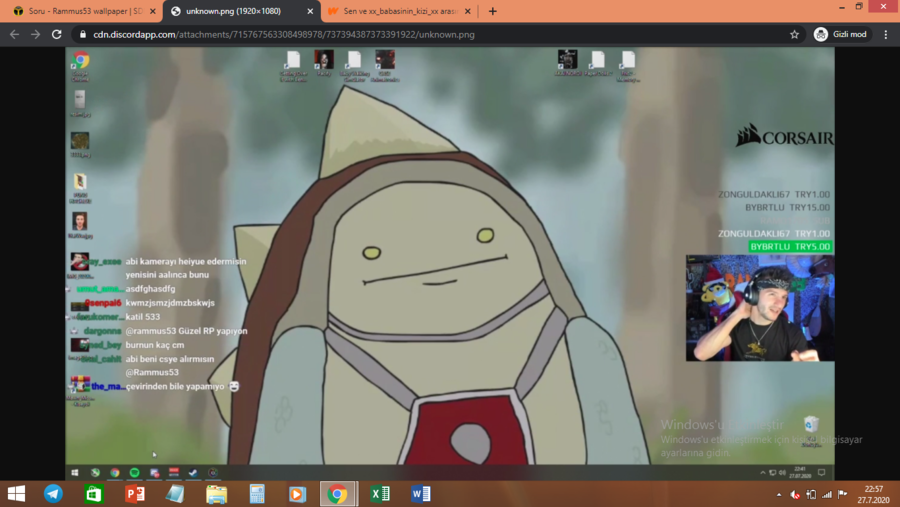Viewport: 900px width, 507px height.
Task: Bookmark this page with the star icon
Action: pos(794,34)
